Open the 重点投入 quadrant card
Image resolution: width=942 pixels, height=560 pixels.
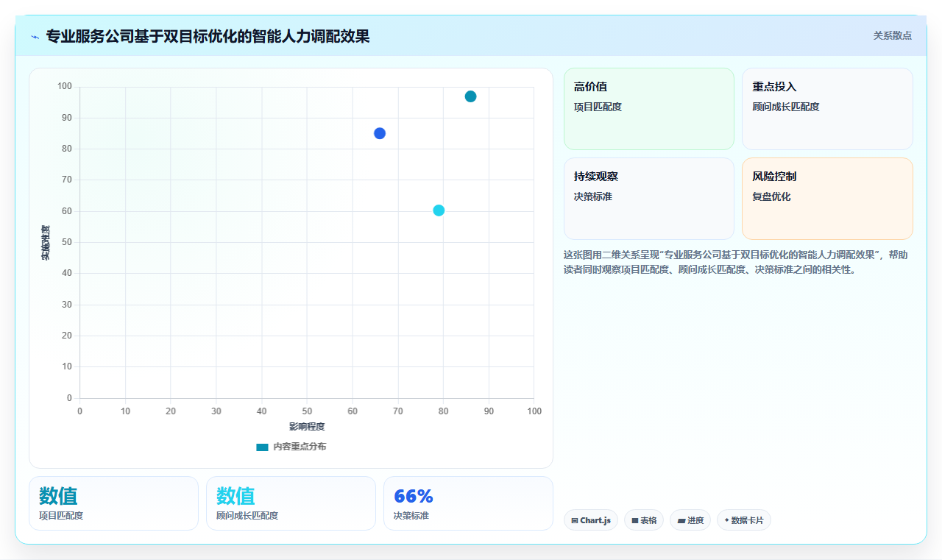pyautogui.click(x=827, y=109)
